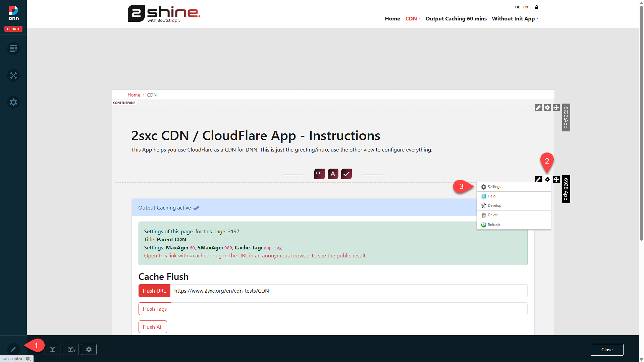This screenshot has height=362, width=644.
Task: Open the DNN Settings gear in sidebar
Action: tap(13, 102)
